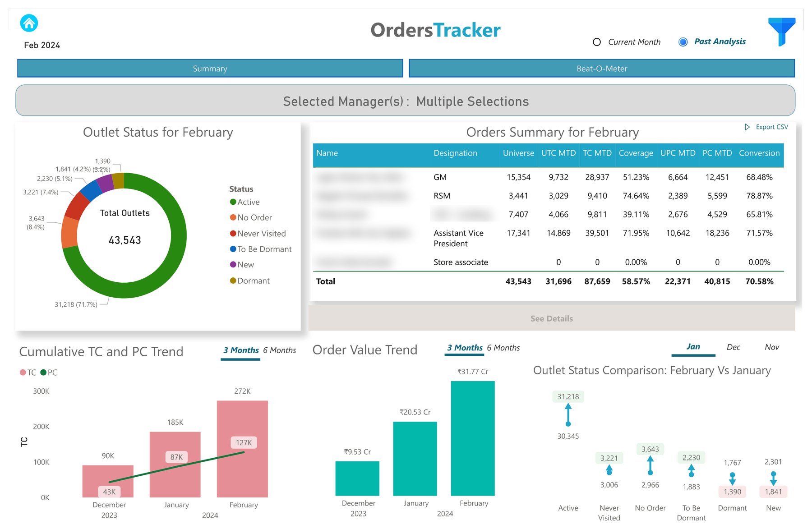This screenshot has width=812, height=529.
Task: Select the Past Analysis radio button
Action: [x=683, y=42]
